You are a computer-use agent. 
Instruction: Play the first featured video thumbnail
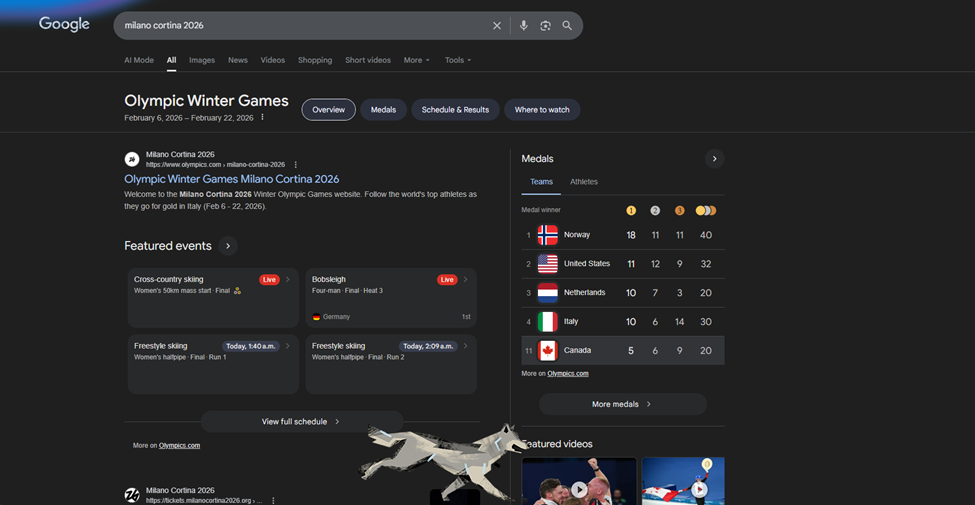click(x=579, y=489)
